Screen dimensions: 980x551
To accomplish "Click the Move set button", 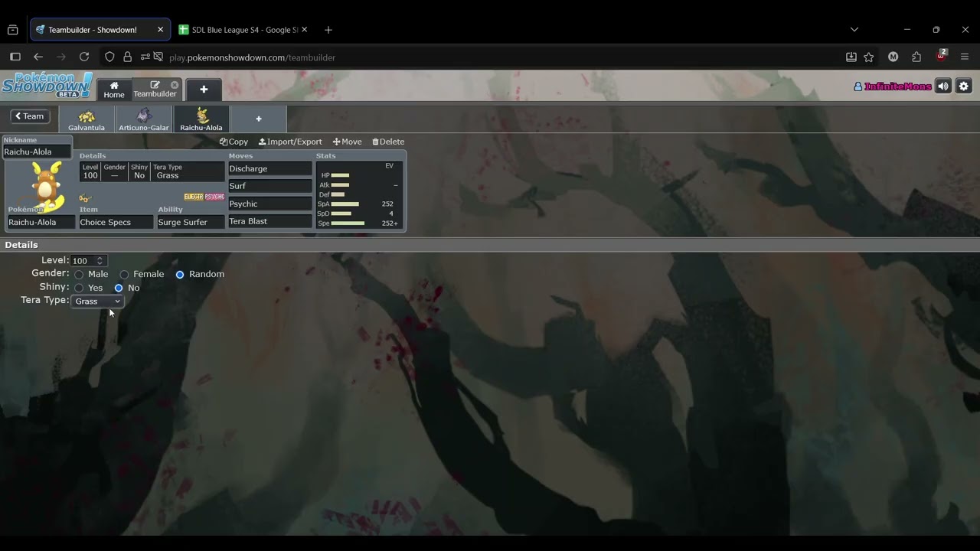I will [x=347, y=142].
